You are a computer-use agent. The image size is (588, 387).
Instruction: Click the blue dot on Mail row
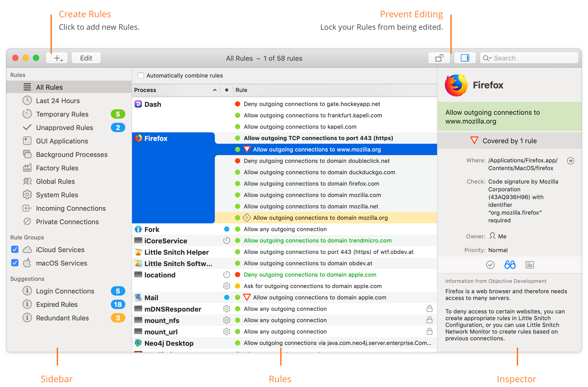[x=227, y=298]
